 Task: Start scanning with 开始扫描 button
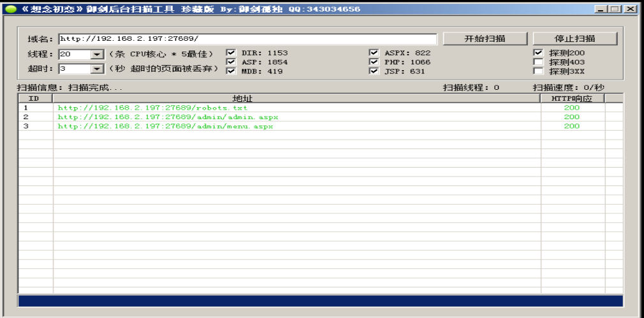tap(485, 39)
